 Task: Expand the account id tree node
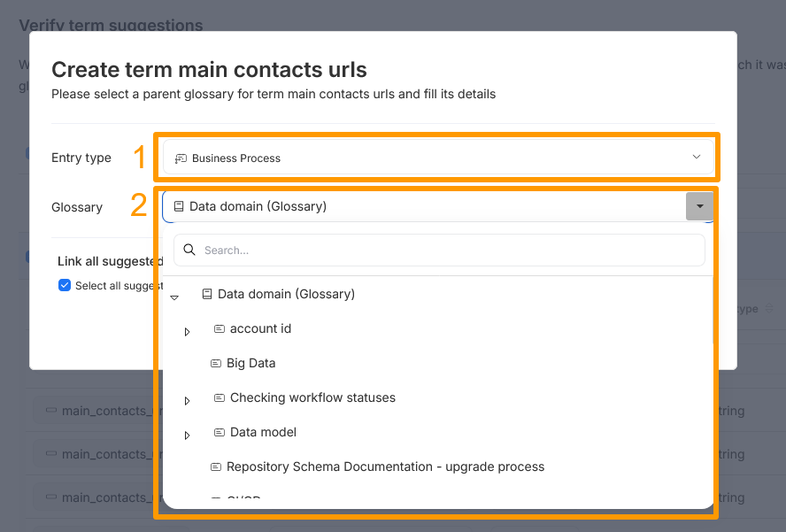point(188,332)
